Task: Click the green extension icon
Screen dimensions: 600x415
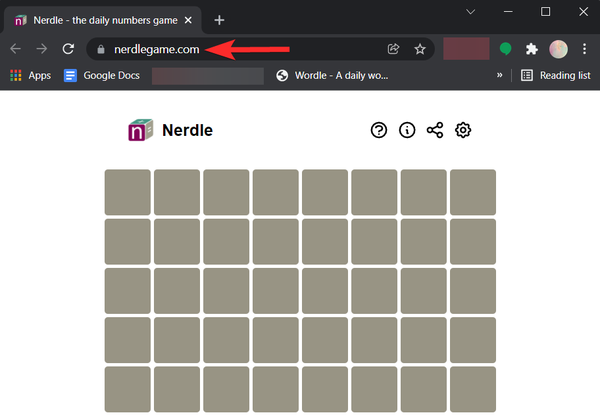Action: pyautogui.click(x=507, y=48)
